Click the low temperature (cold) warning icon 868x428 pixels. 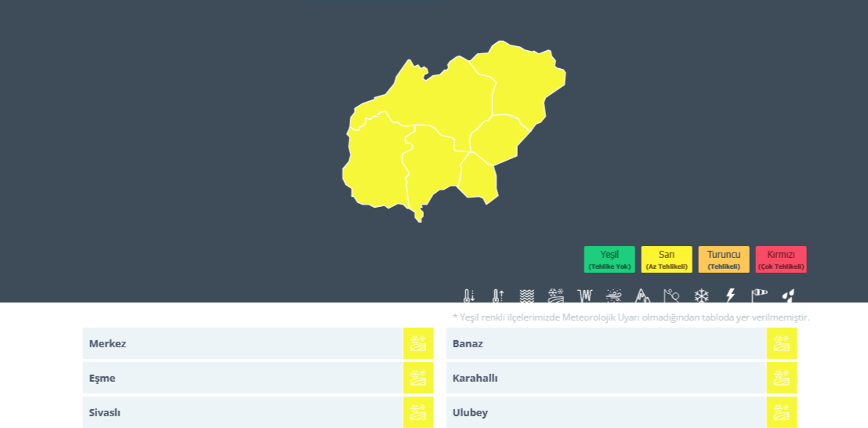(469, 296)
